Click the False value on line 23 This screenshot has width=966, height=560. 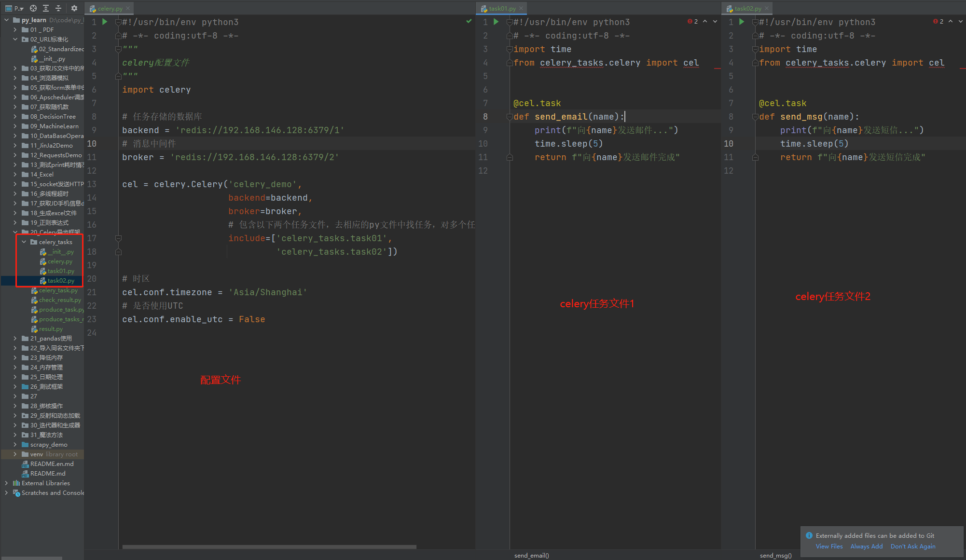(x=252, y=319)
